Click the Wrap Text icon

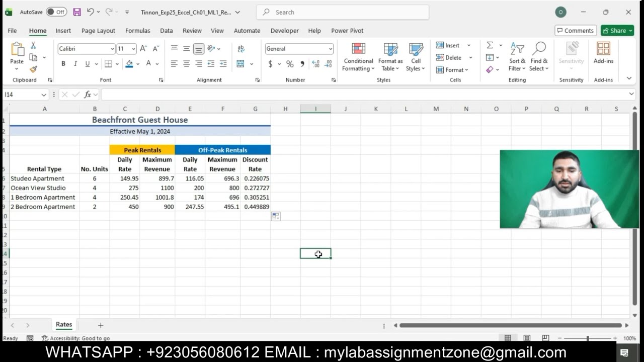click(241, 49)
